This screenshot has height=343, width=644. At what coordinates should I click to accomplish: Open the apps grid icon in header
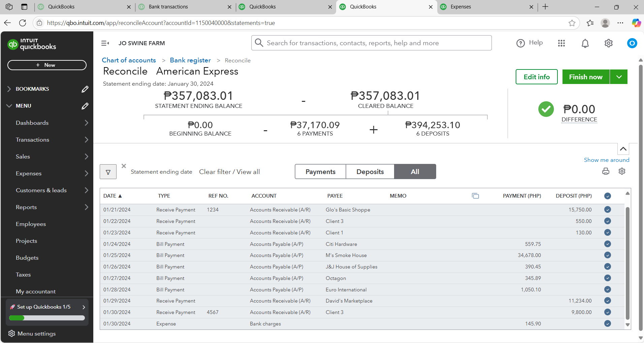point(561,43)
